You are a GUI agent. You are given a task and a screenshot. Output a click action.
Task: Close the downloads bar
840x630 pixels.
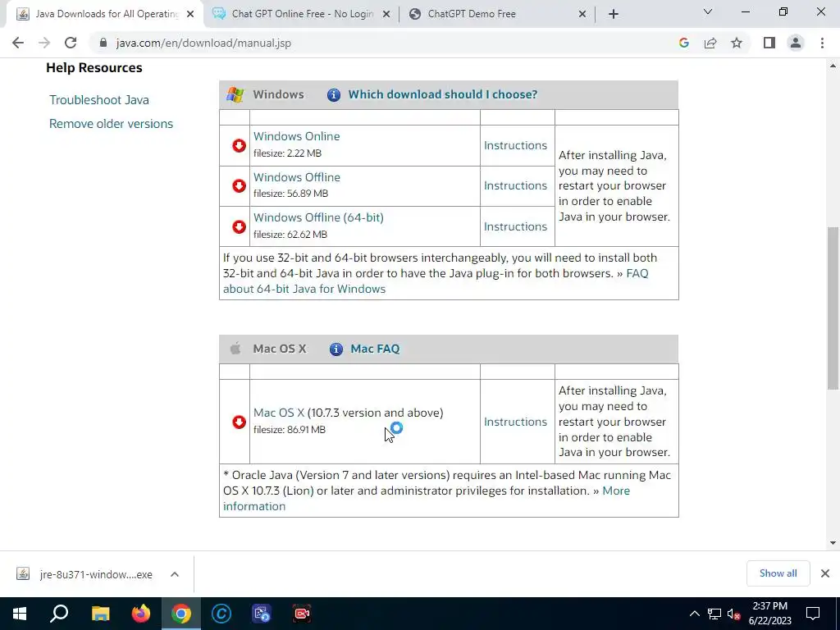click(825, 573)
